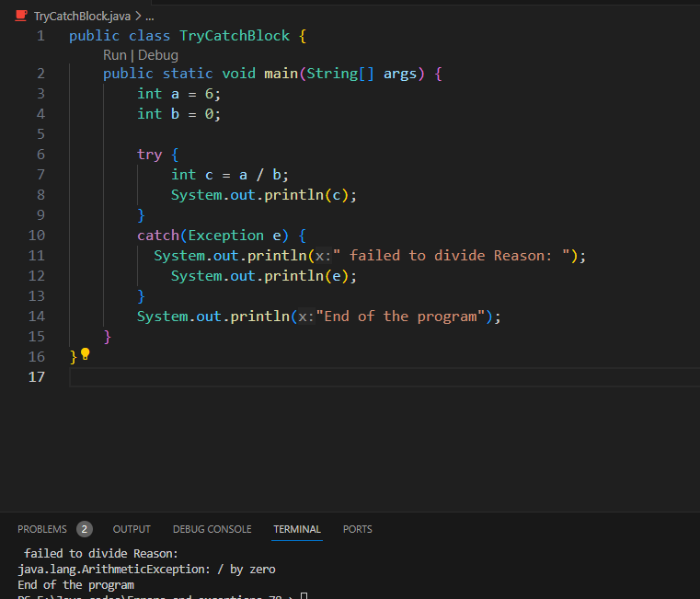The image size is (700, 599).
Task: Click the problems count badge showing 2
Action: [85, 529]
